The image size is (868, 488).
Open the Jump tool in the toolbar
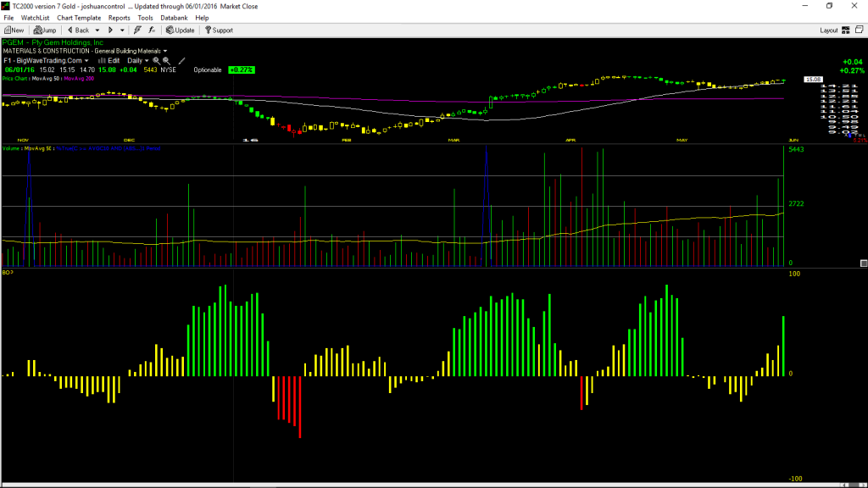point(45,30)
